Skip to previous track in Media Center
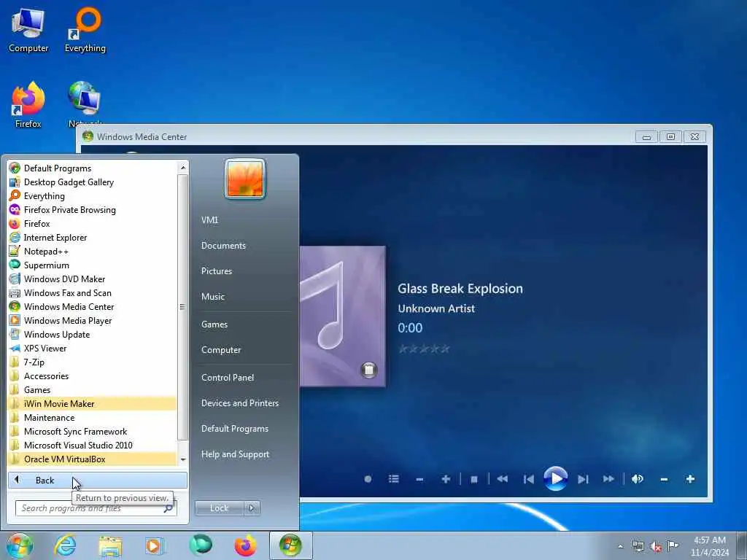Viewport: 747px width, 560px height. tap(528, 479)
